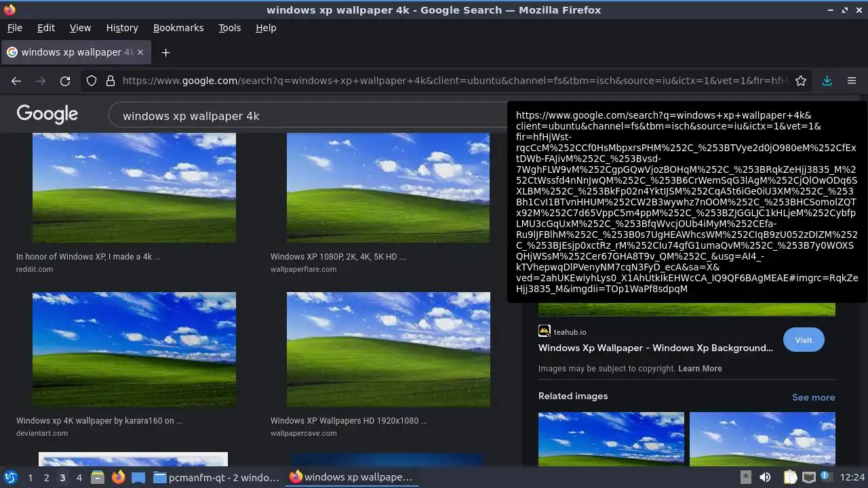Open 'Windows xp 4K wallpaper by karara160' caption
Screen dimensions: 868x488
(100, 421)
